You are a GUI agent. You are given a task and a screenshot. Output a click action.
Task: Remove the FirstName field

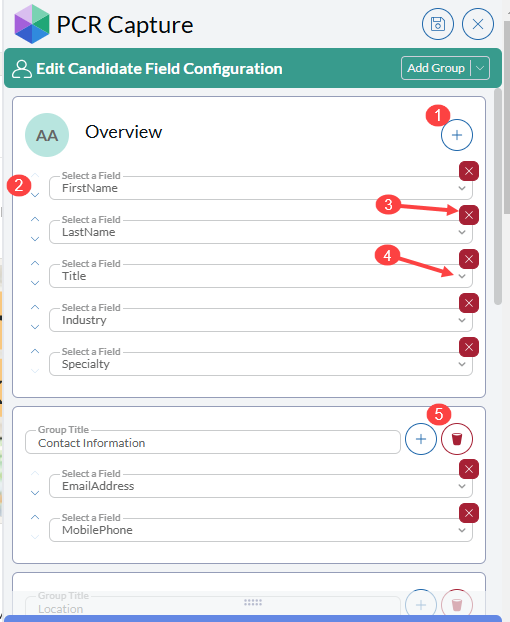(469, 171)
